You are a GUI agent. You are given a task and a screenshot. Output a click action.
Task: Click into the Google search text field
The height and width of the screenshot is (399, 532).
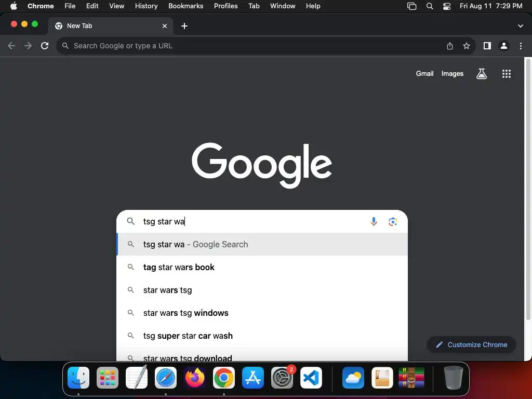[x=253, y=221]
